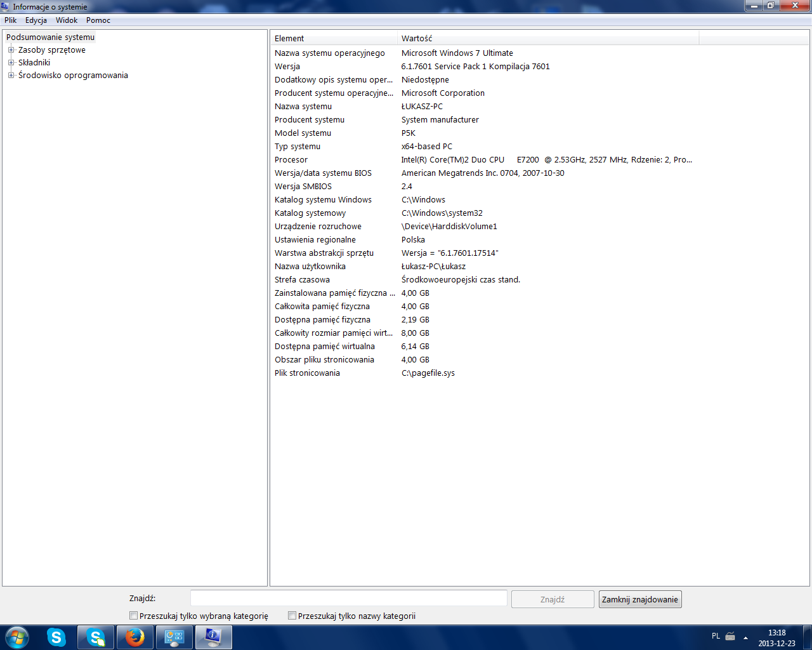The height and width of the screenshot is (650, 812).
Task: Focus the Znajdź search text field
Action: coord(349,598)
